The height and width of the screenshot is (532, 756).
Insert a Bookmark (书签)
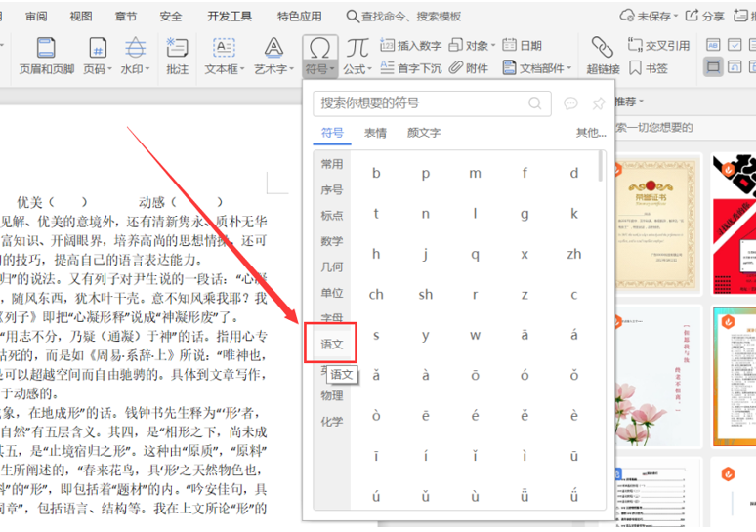coord(649,68)
